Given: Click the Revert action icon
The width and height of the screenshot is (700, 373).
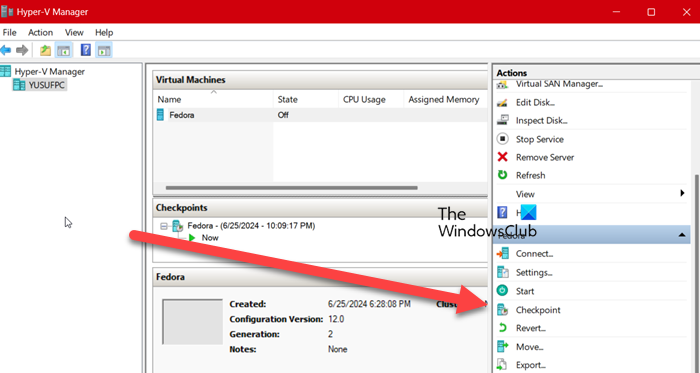Looking at the screenshot, I should (x=503, y=328).
